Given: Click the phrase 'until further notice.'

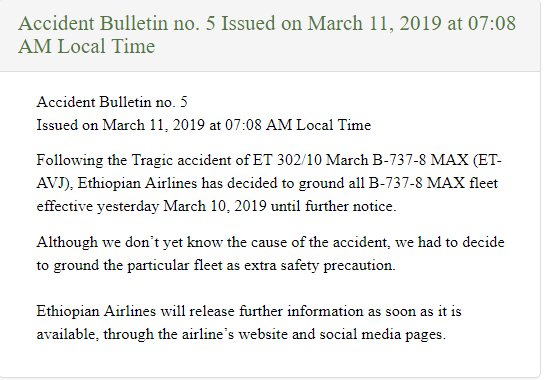Looking at the screenshot, I should 333,206.
